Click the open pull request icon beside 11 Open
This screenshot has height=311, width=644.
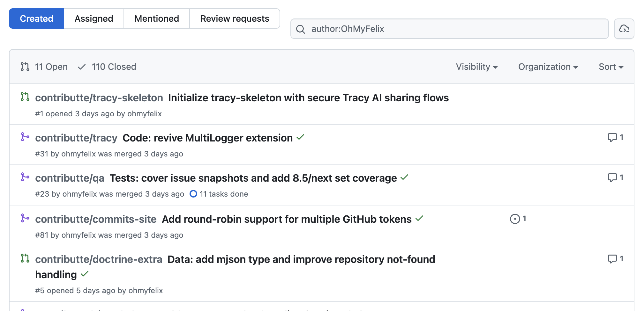click(x=25, y=67)
